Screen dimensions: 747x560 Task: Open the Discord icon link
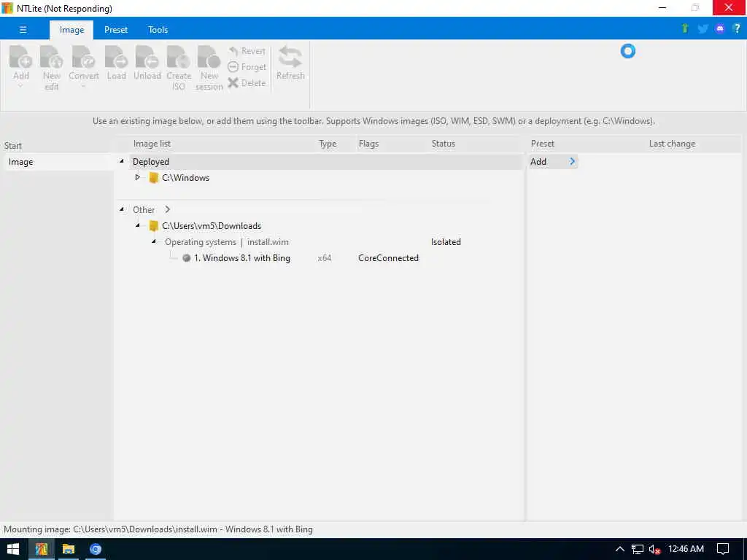pos(720,28)
